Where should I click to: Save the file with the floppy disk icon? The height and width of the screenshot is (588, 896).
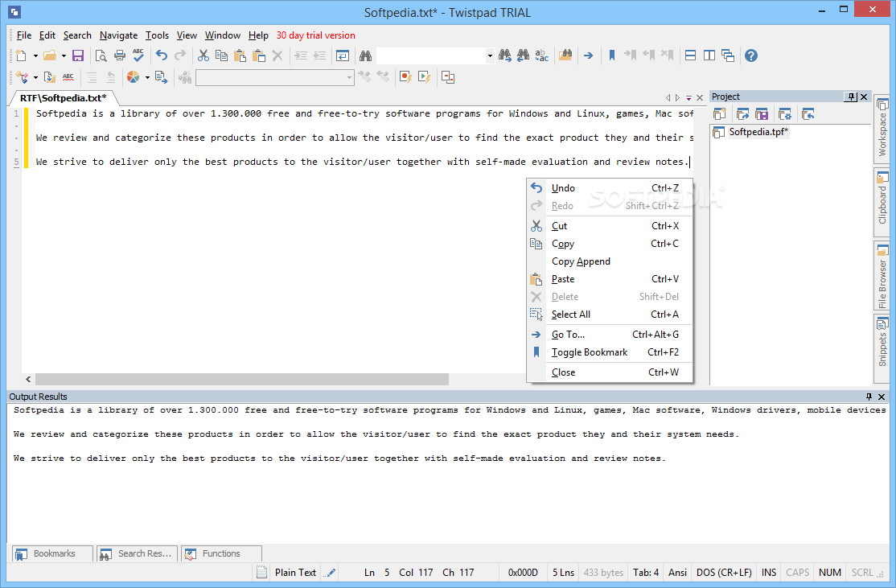(78, 56)
